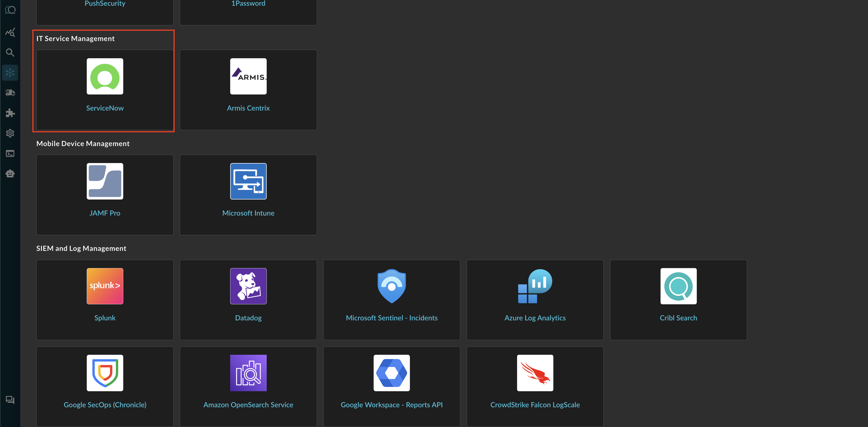This screenshot has width=868, height=427.
Task: Open the chat feedback icon at the bottom left
Action: (10, 400)
